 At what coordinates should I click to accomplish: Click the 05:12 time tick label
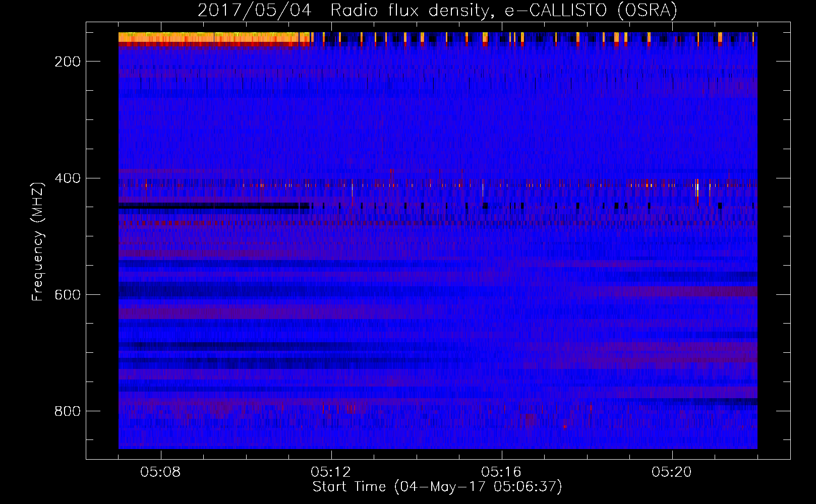(x=331, y=472)
